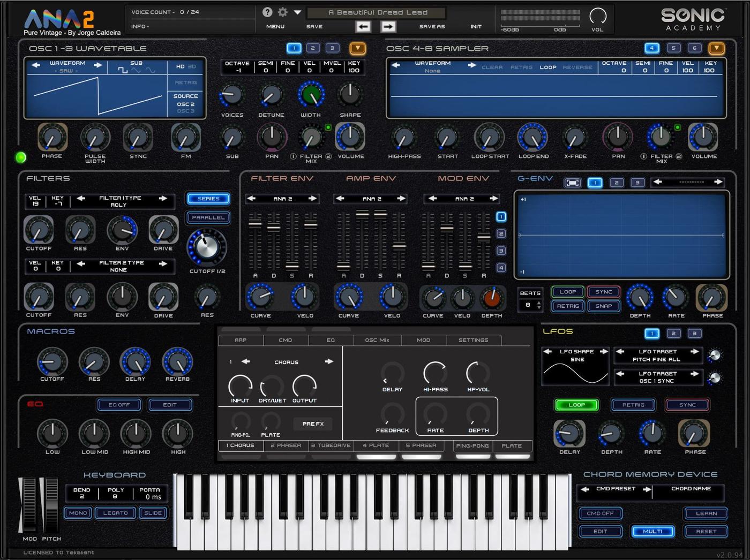
Task: Open the SETTINGS tab
Action: point(473,340)
